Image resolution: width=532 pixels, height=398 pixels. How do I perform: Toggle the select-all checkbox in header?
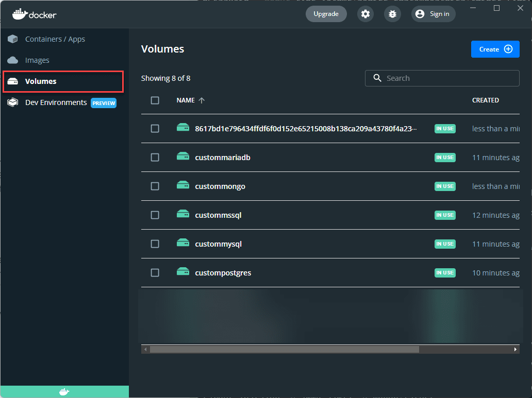[x=155, y=100]
